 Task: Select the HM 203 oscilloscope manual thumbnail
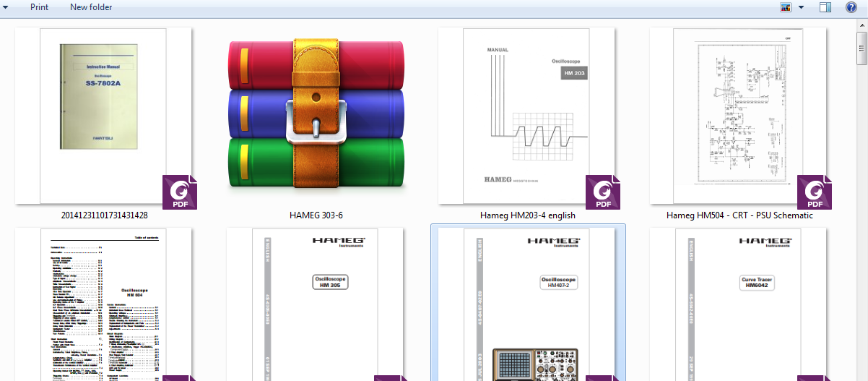(526, 116)
